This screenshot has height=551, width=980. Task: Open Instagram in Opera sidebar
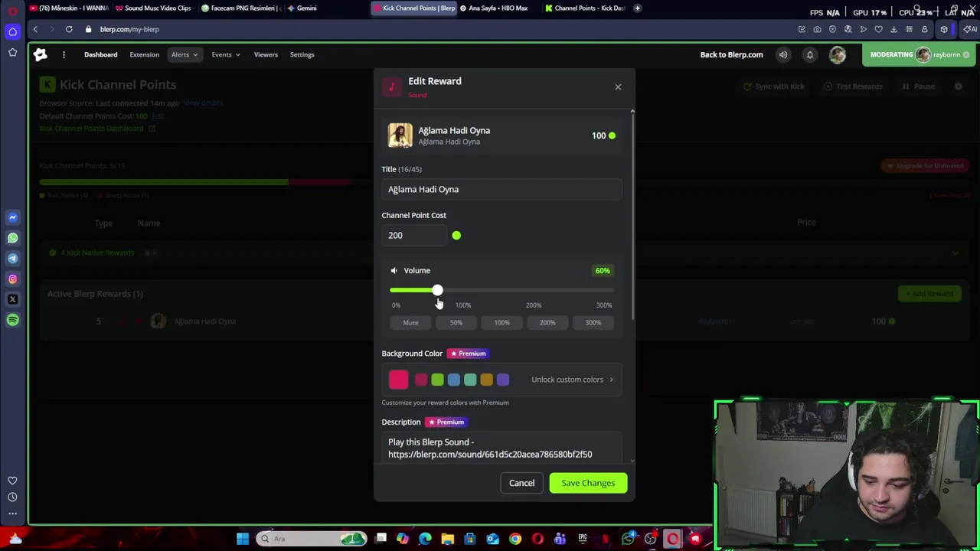12,279
